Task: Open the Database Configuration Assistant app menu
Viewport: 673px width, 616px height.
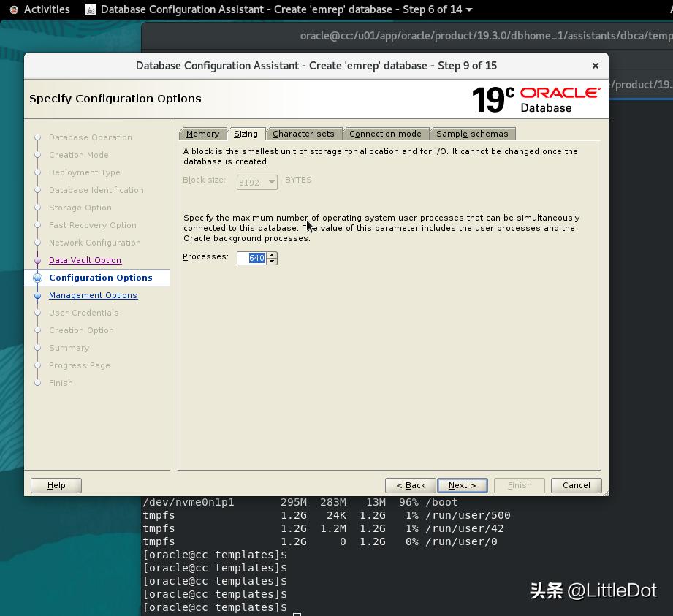Action: click(279, 9)
